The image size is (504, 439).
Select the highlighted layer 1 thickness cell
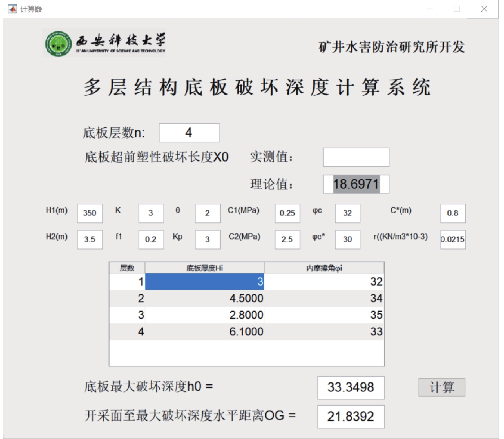tap(204, 282)
